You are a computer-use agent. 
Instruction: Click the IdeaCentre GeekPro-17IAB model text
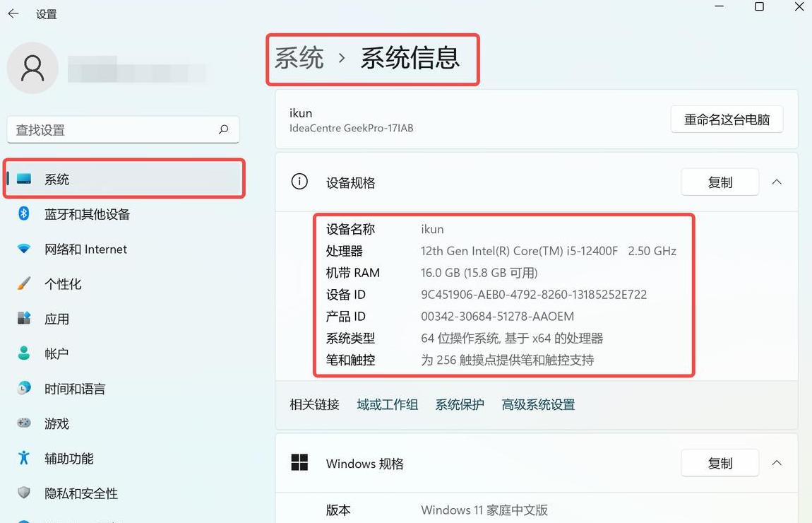pos(351,128)
